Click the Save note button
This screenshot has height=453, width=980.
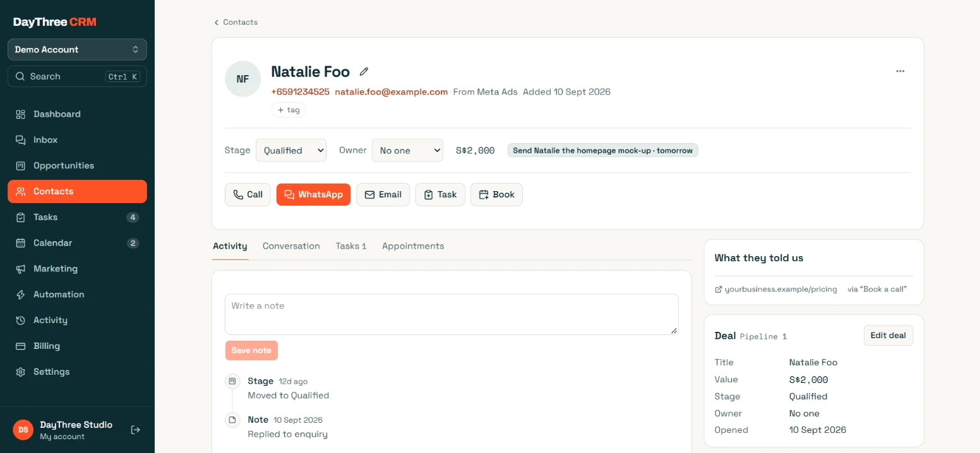click(x=251, y=351)
